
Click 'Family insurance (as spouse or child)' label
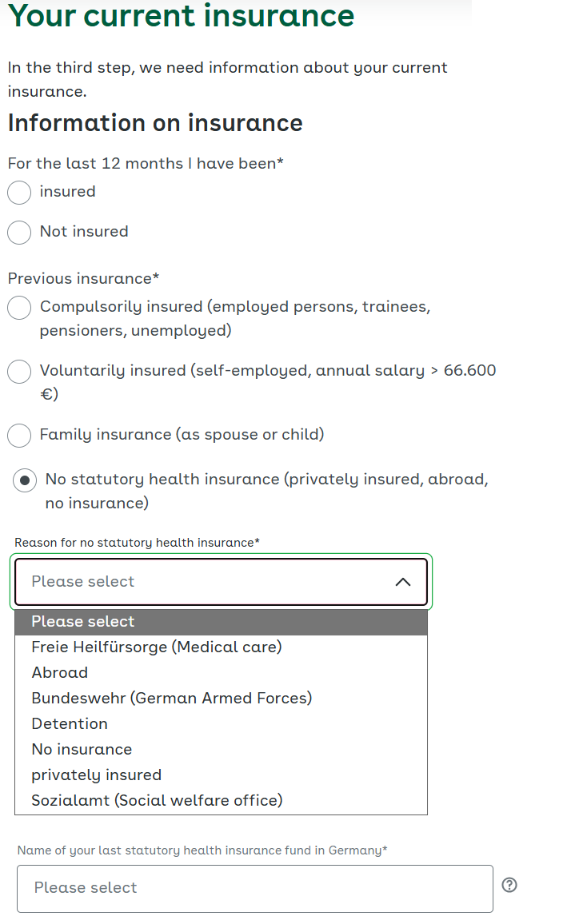(182, 434)
